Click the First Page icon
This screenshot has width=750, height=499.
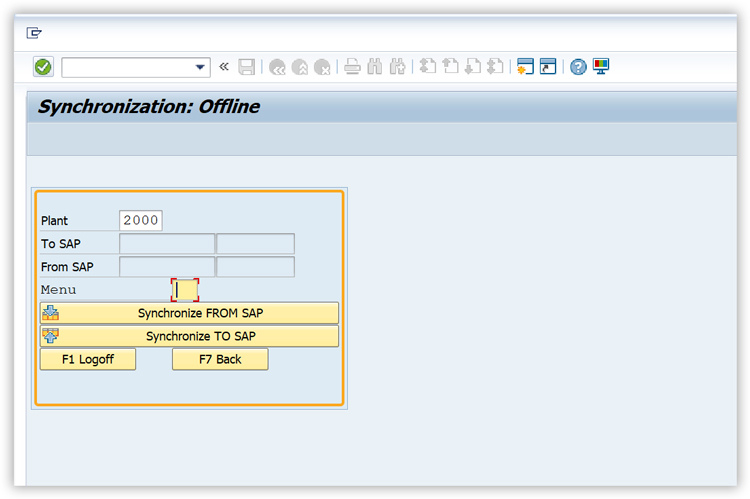click(428, 66)
